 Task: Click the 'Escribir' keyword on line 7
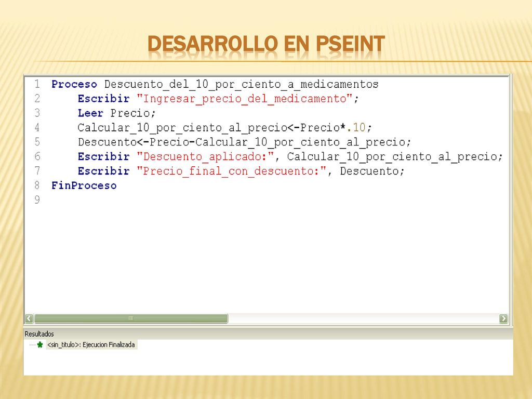pos(103,171)
